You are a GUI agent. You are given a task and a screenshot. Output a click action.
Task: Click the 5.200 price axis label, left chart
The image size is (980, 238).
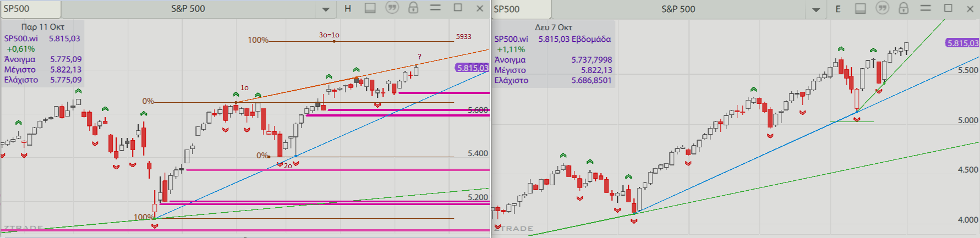[x=478, y=197]
